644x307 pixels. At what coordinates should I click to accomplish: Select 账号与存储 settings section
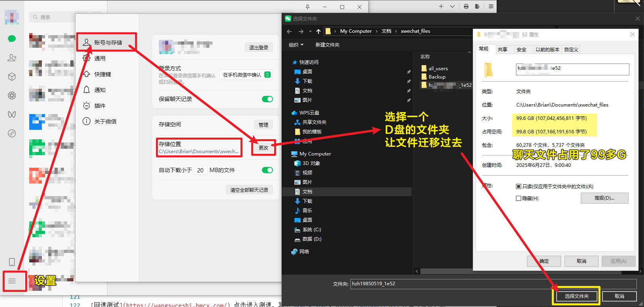(107, 42)
